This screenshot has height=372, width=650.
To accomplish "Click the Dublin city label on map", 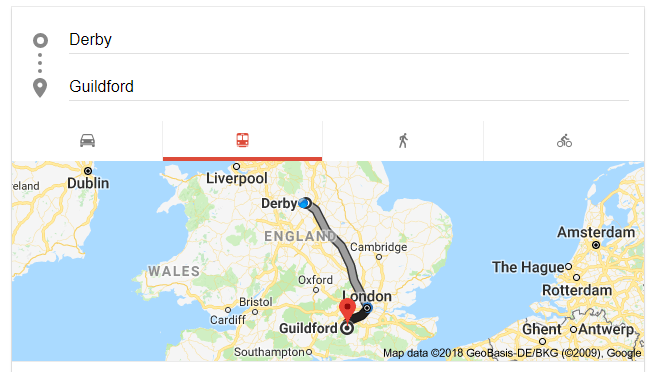I will pos(88,183).
